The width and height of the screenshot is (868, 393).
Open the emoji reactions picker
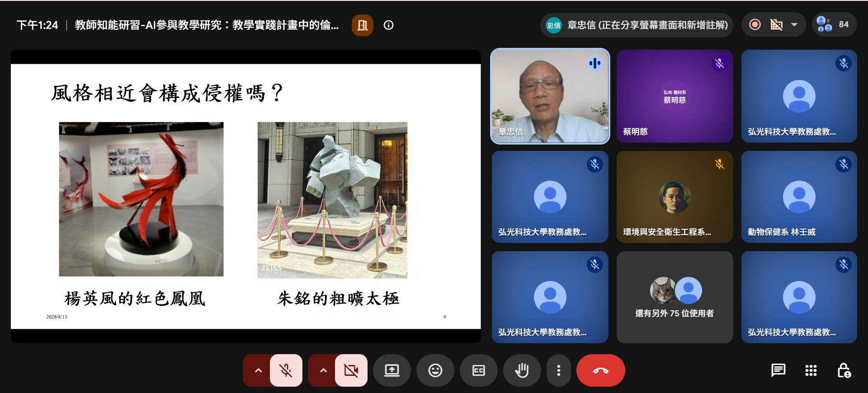click(435, 371)
